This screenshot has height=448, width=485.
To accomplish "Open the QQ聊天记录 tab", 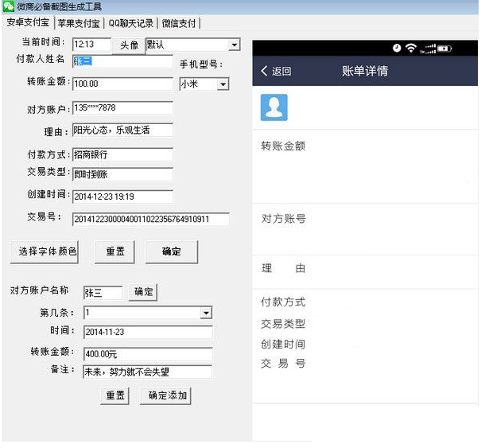I will 130,23.
